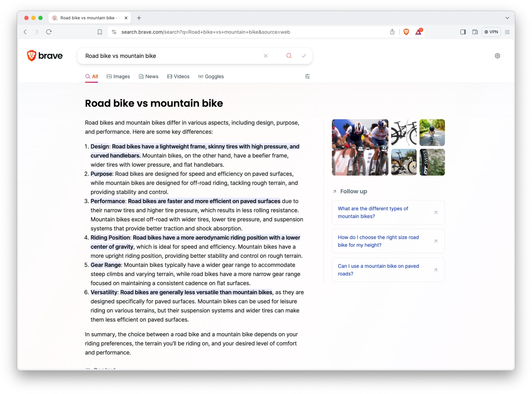Toggle the VPN connection
The width and height of the screenshot is (532, 394).
coord(491,32)
